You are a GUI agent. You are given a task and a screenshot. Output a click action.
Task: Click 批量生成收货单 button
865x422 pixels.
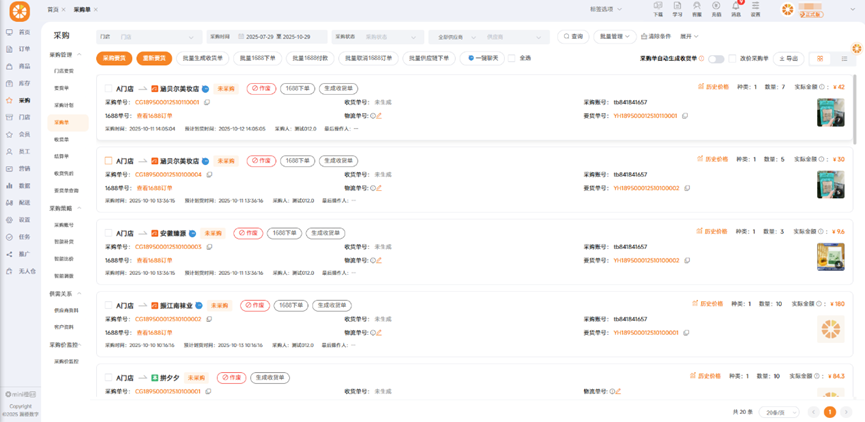pos(202,58)
